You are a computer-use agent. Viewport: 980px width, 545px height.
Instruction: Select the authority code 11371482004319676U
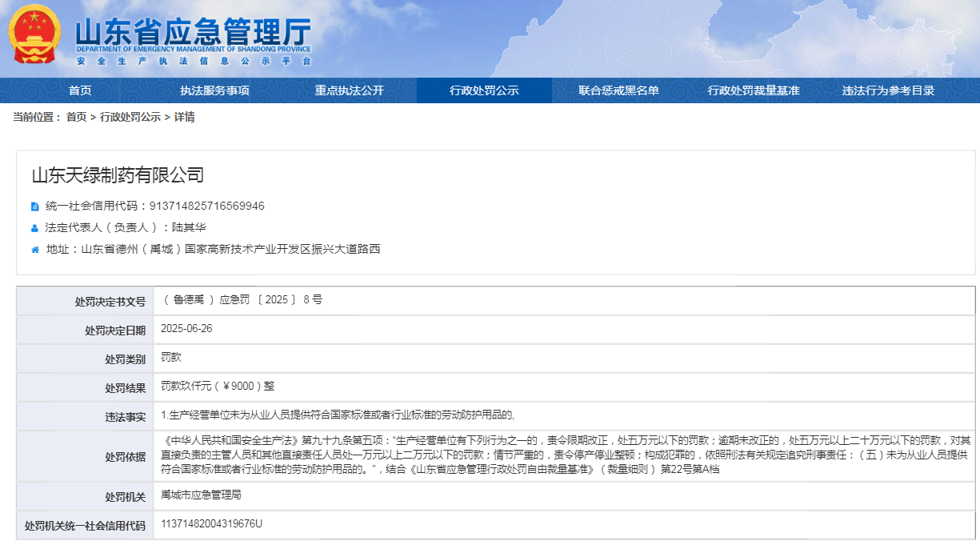pyautogui.click(x=211, y=524)
